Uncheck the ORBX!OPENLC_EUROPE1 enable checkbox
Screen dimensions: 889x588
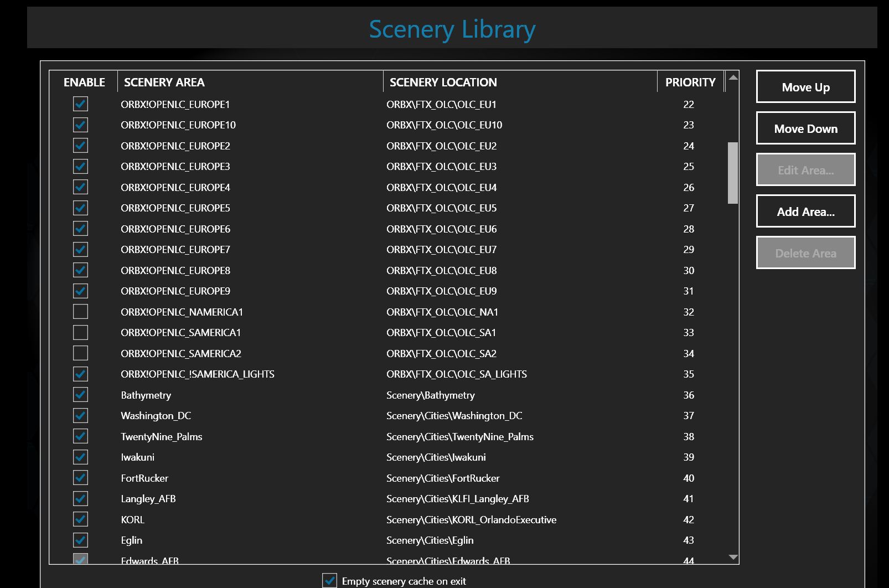80,104
